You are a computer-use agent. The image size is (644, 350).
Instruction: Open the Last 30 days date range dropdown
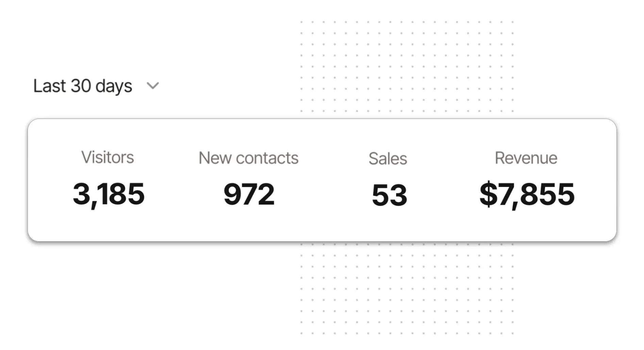click(x=96, y=86)
